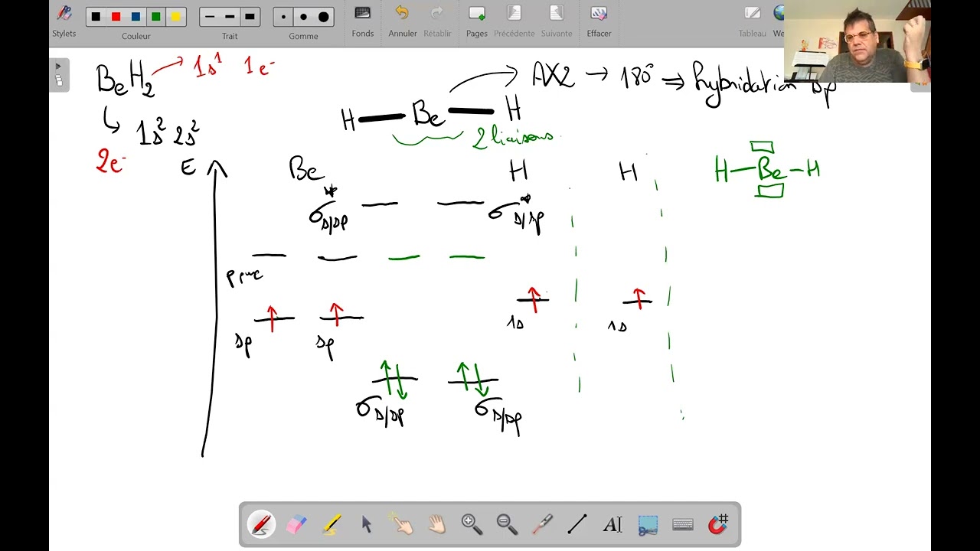The image size is (980, 551).
Task: Select the largest Gomme eraser size
Action: 324,17
